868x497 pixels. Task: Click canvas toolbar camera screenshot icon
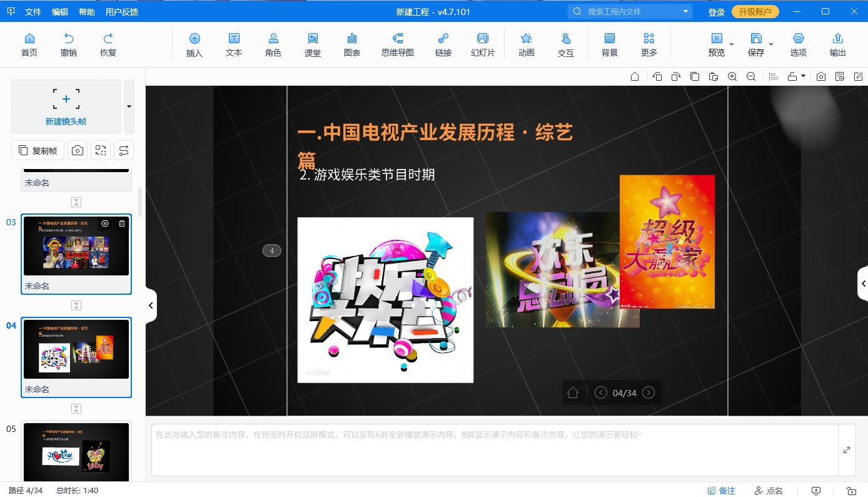(821, 76)
